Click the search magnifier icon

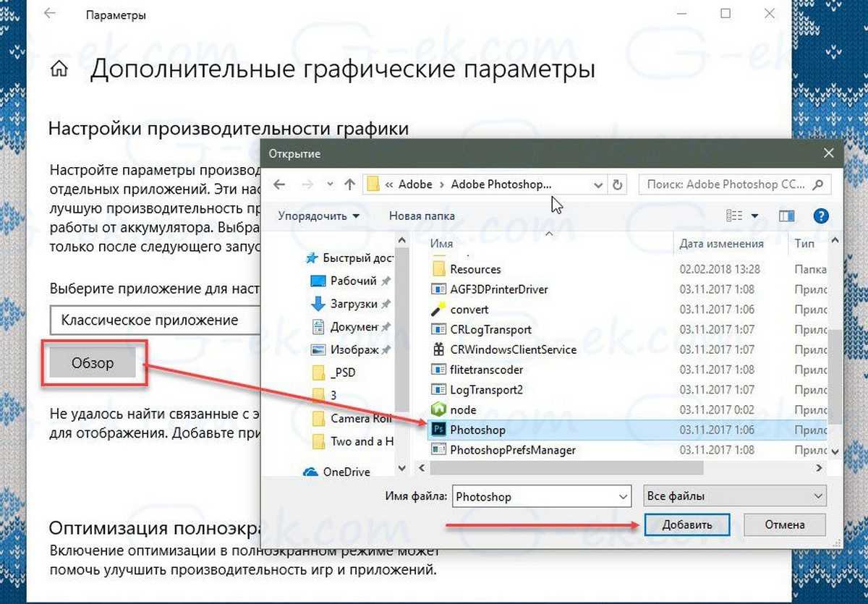pos(818,184)
